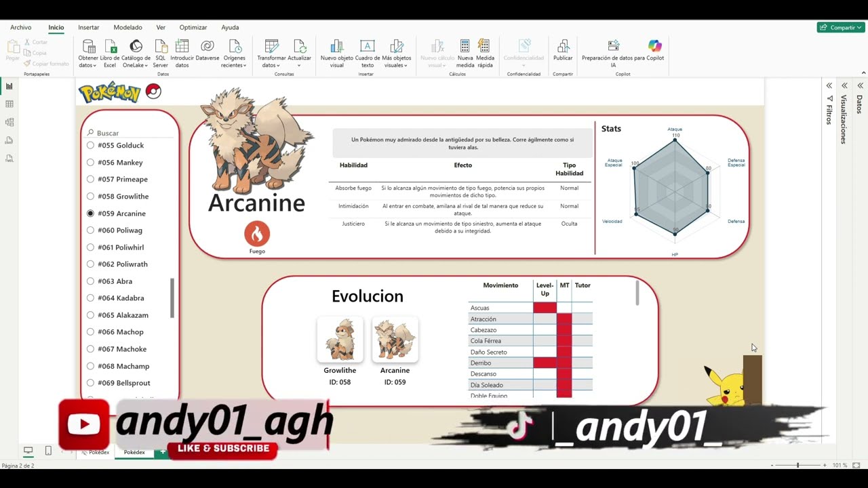
Task: Select #058 Growlithe radio button
Action: click(90, 197)
